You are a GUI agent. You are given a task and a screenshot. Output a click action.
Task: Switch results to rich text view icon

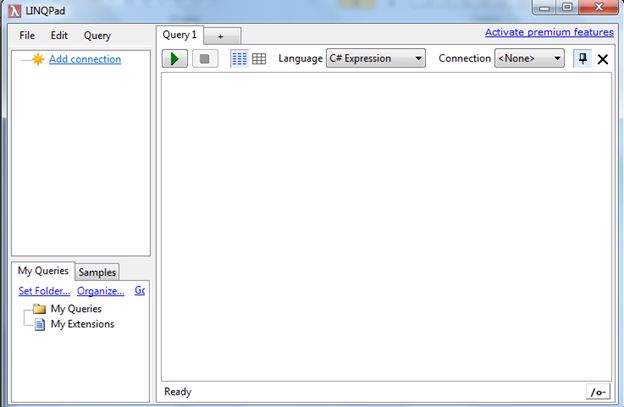click(239, 59)
